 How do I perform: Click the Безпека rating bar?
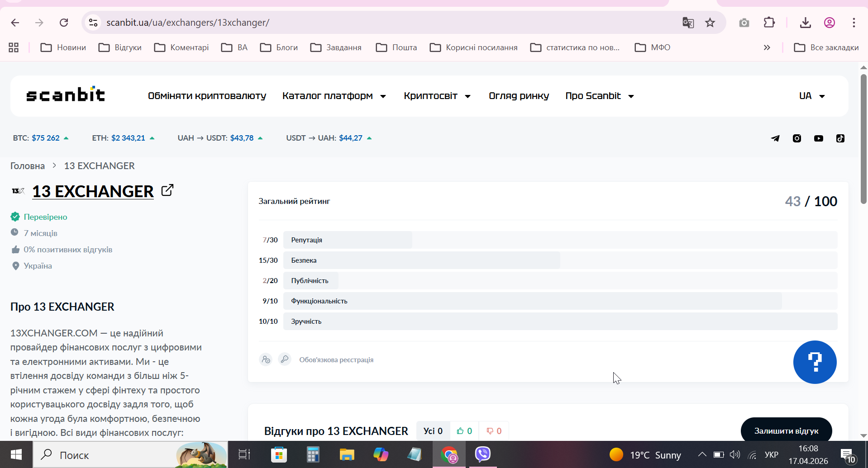[x=560, y=260]
